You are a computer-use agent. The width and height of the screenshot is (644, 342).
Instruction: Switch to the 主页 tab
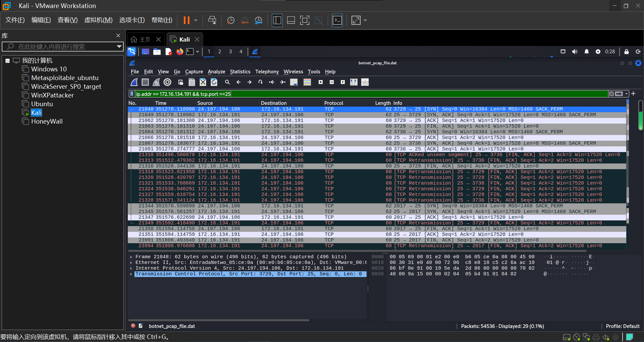[145, 40]
